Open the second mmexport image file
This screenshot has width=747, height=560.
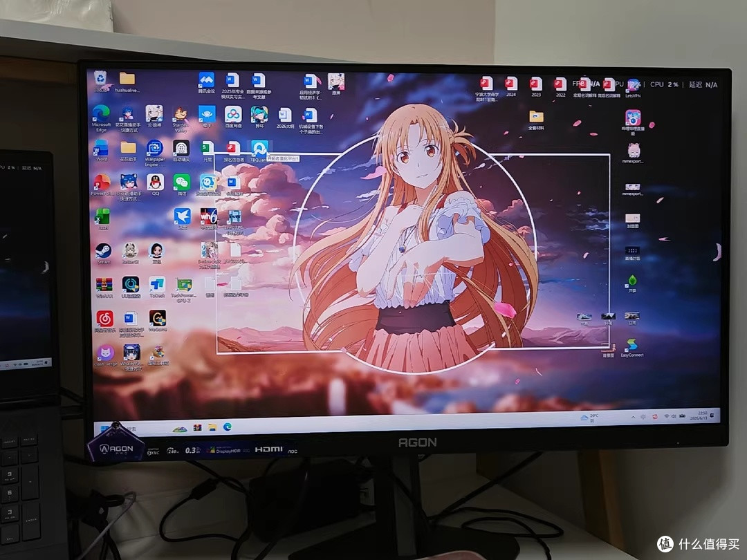coord(633,189)
